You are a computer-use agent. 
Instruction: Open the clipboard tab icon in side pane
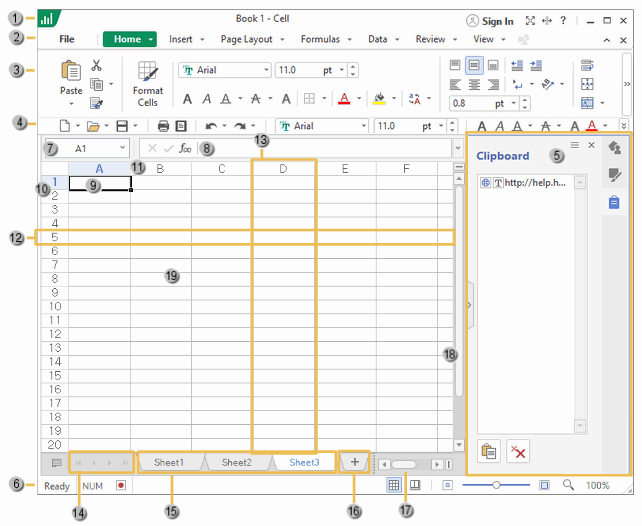pos(614,202)
